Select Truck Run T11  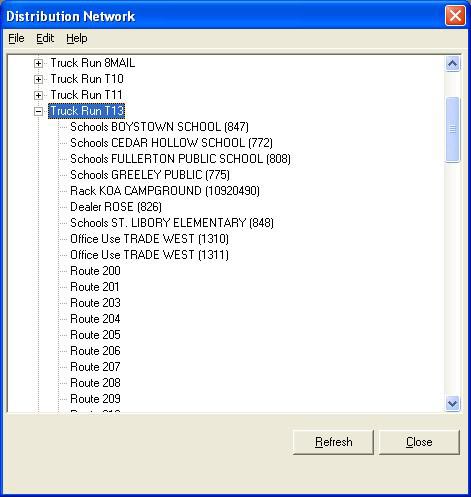point(86,95)
